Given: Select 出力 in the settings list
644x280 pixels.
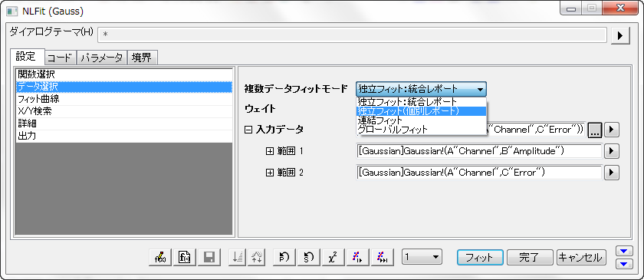Looking at the screenshot, I should (124, 136).
